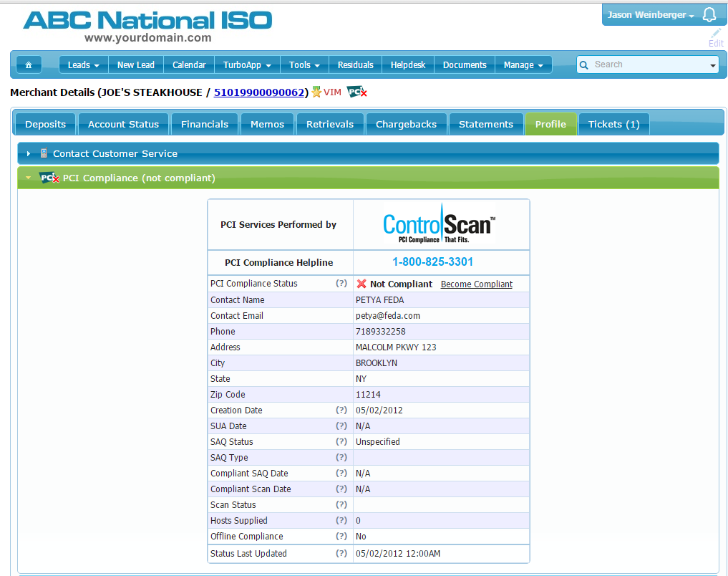
Task: Show help for Status Last Updated
Action: (341, 553)
